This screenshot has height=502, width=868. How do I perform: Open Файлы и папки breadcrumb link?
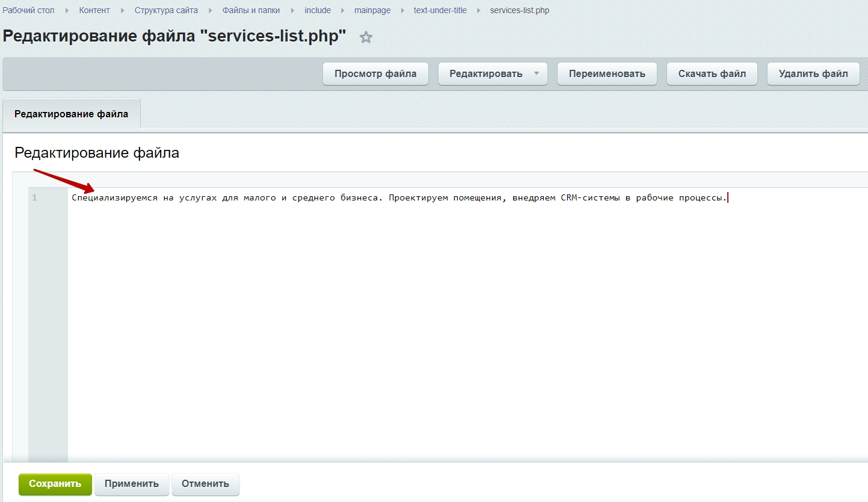coord(251,10)
